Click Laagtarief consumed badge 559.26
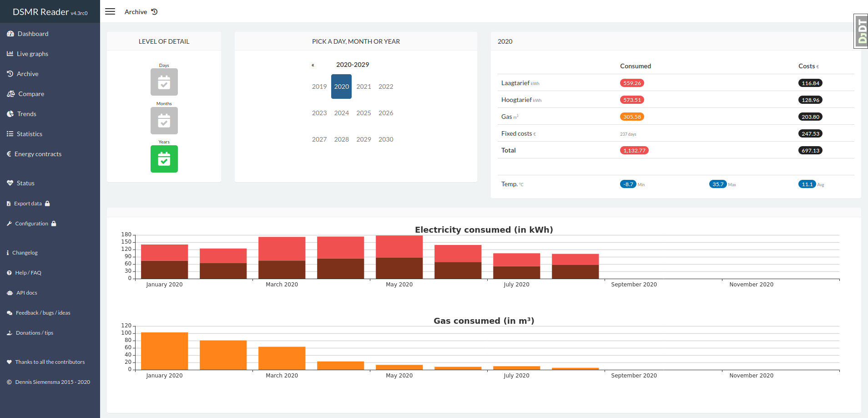 632,83
